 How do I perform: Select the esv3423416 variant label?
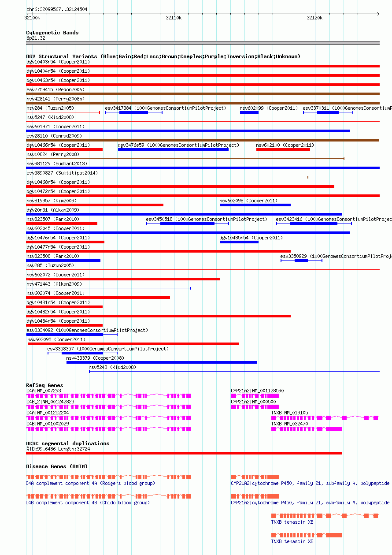(334, 219)
